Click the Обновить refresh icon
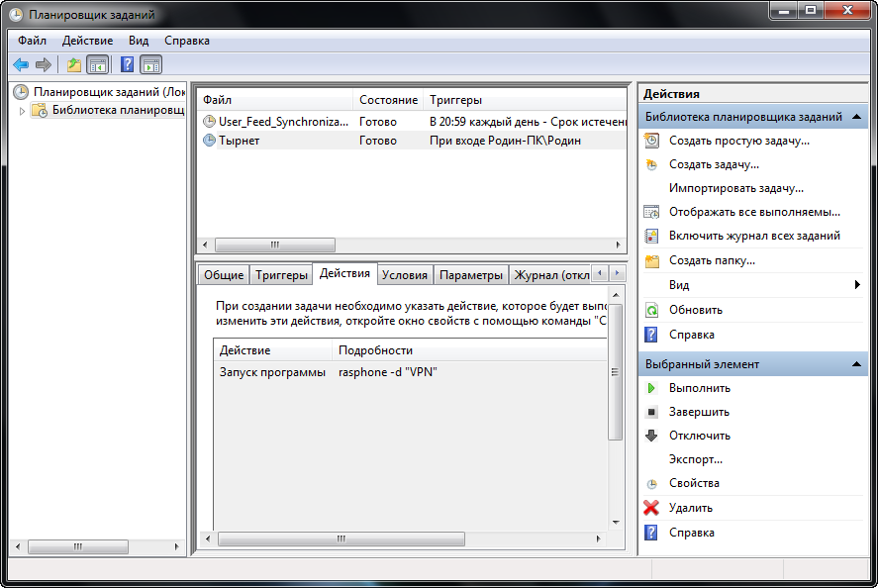The height and width of the screenshot is (588, 878). point(651,310)
